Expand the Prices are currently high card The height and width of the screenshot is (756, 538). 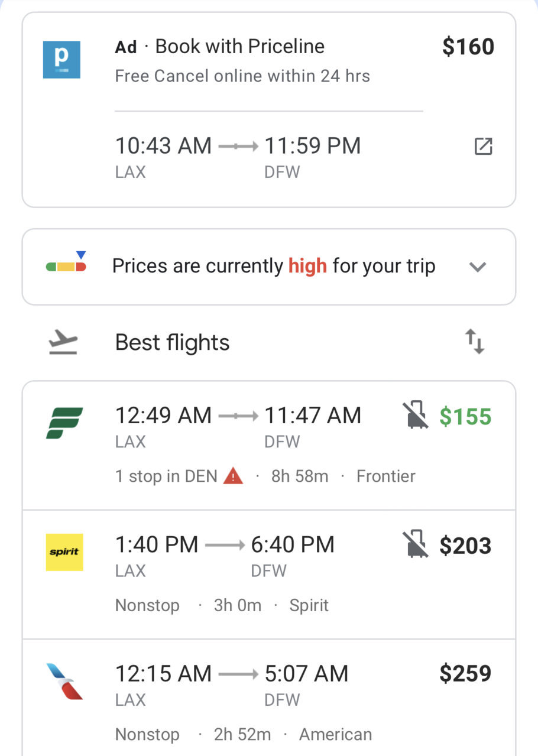[x=269, y=267]
